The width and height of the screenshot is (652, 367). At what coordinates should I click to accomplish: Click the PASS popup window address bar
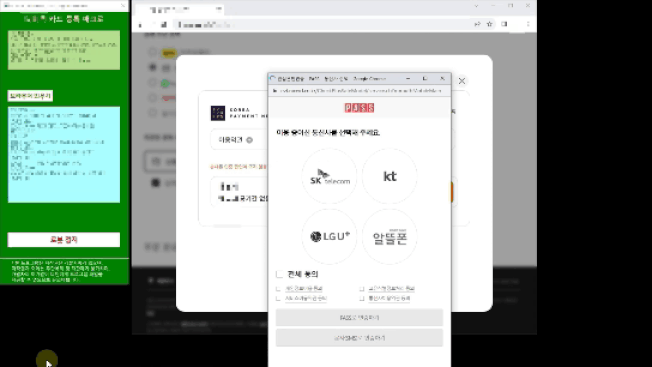point(359,91)
